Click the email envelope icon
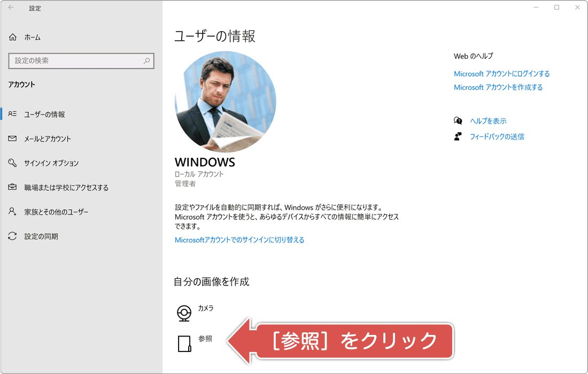This screenshot has height=374, width=588. [13, 139]
